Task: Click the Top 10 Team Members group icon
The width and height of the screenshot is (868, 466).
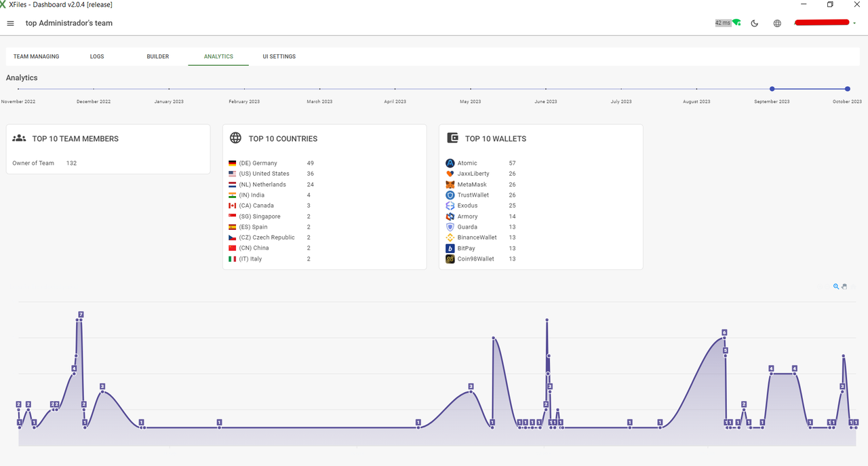Action: click(x=19, y=138)
